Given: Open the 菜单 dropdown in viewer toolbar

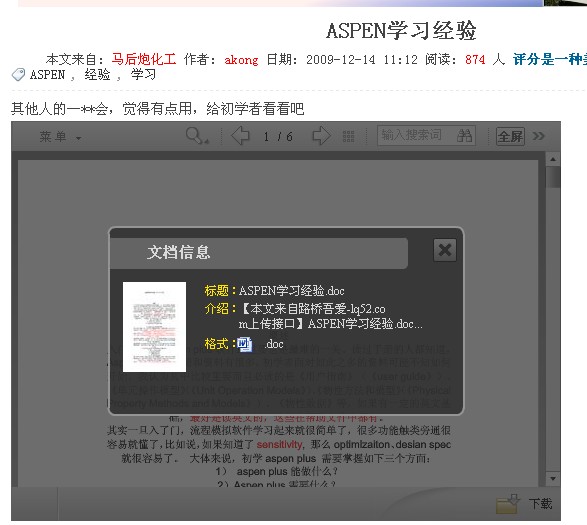Looking at the screenshot, I should (60, 136).
